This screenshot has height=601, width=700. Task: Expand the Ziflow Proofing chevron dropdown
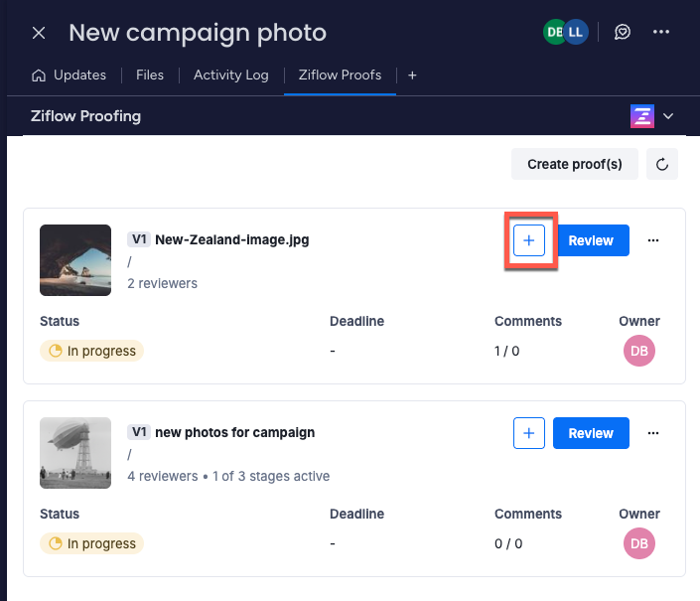[669, 116]
